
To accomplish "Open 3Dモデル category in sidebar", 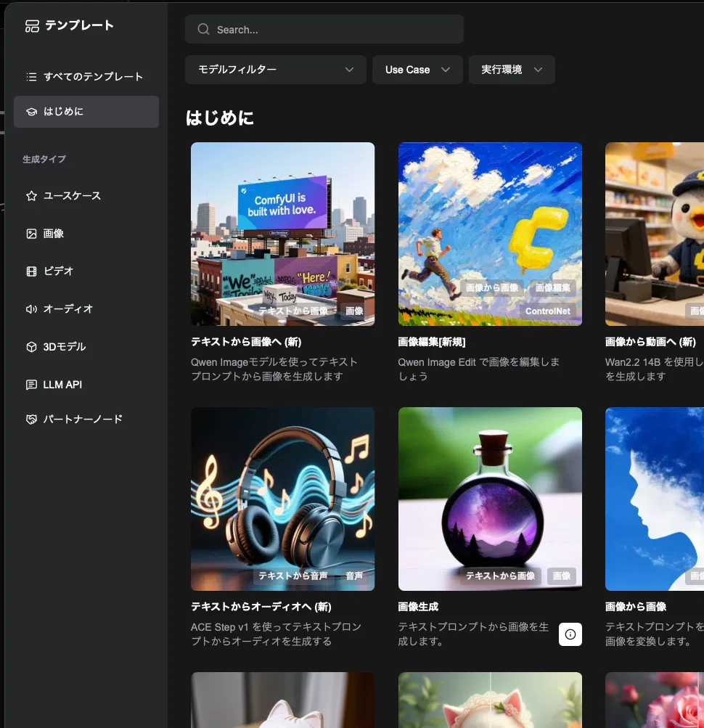I will 86,347.
